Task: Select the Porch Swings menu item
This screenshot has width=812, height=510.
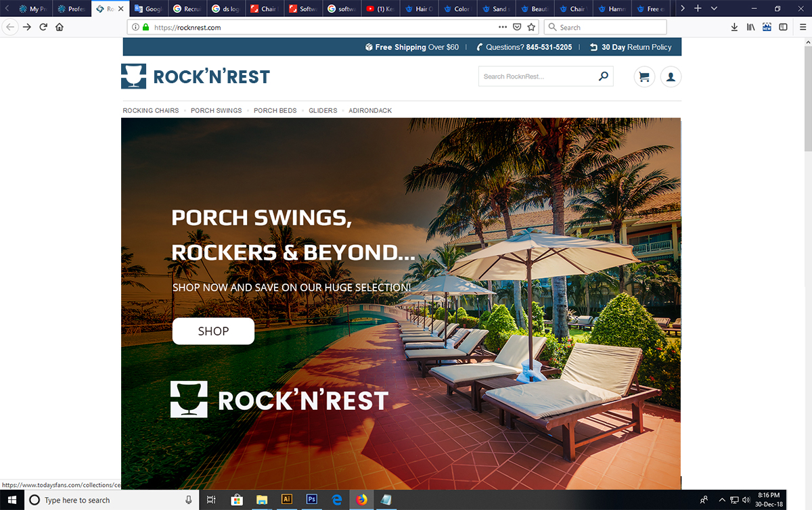Action: pos(216,110)
